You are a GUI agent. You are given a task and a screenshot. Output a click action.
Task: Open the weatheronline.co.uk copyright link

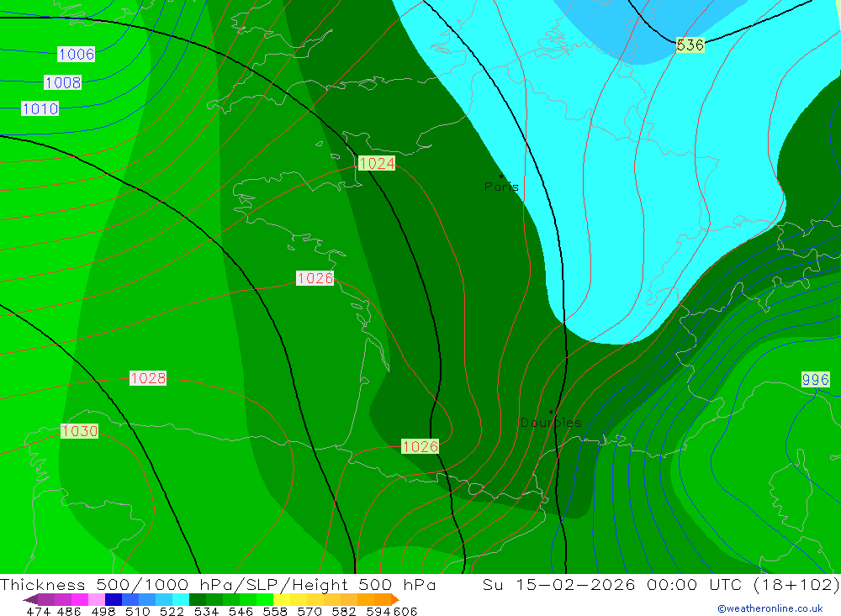[x=770, y=608]
